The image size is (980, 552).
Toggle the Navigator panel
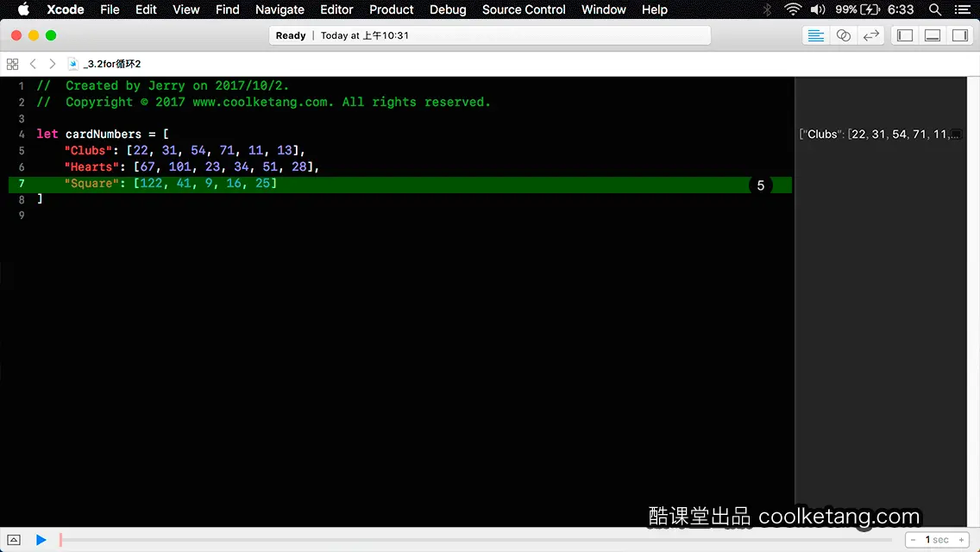click(x=905, y=35)
